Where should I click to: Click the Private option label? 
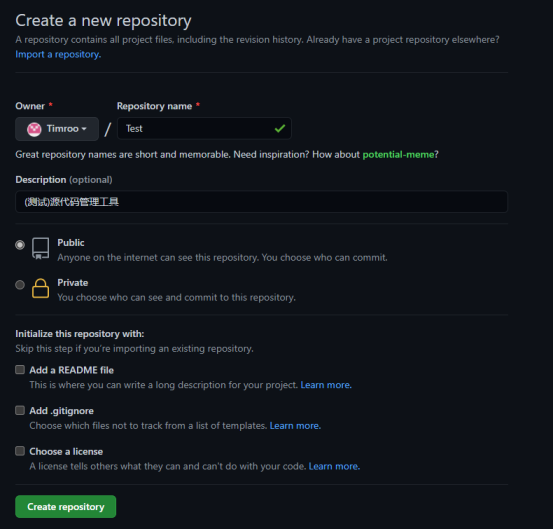(x=73, y=283)
